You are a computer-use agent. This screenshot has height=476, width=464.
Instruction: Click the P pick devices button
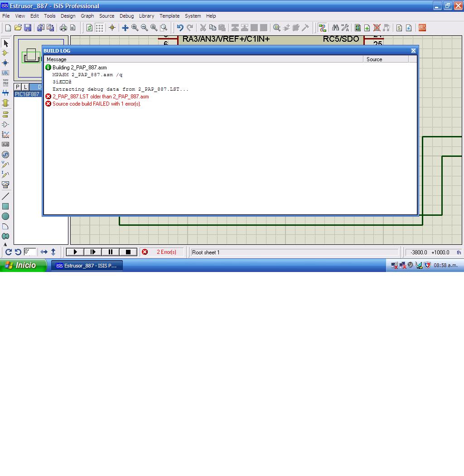click(18, 87)
